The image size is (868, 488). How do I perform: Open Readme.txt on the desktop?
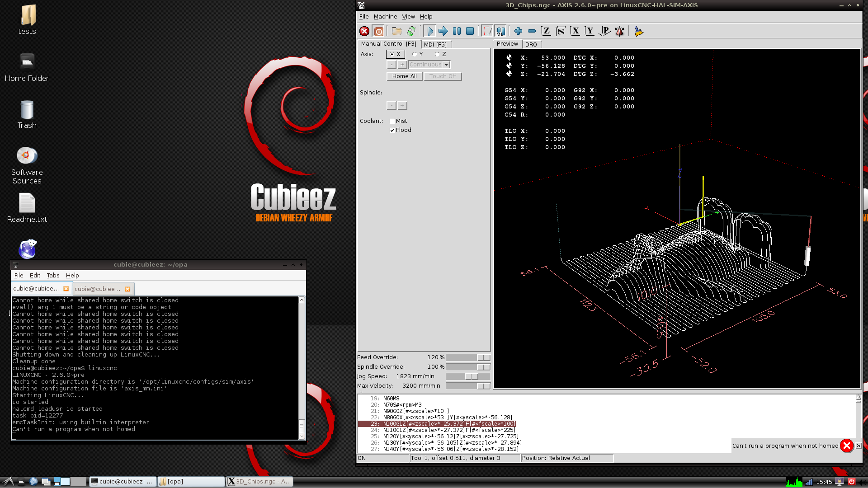pos(27,208)
